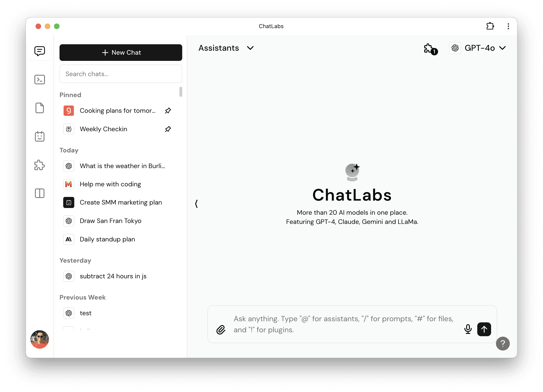Open the assistants bot sidebar icon
Screen dimensions: 543x392
[40, 137]
